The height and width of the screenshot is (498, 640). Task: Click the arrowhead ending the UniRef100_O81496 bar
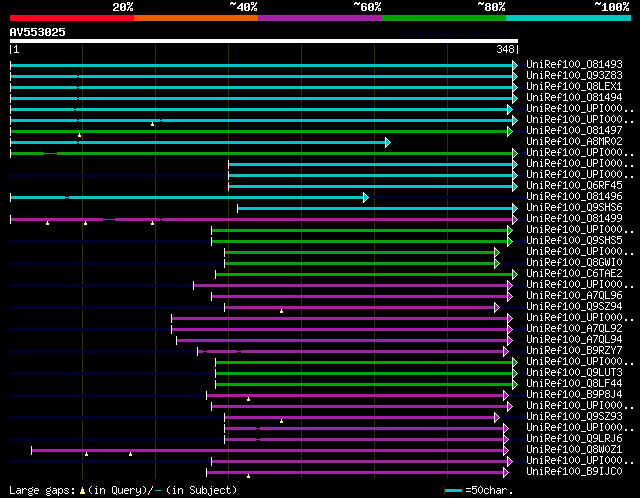tap(366, 198)
